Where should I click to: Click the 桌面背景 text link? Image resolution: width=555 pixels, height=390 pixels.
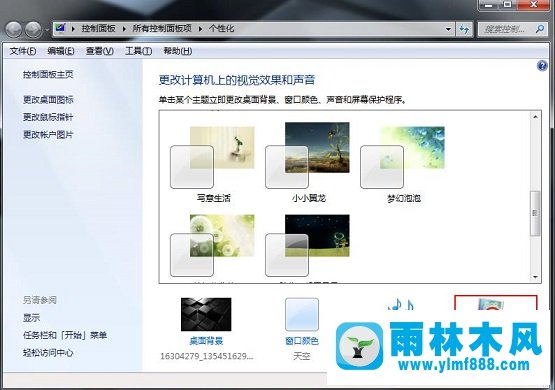pos(206,341)
